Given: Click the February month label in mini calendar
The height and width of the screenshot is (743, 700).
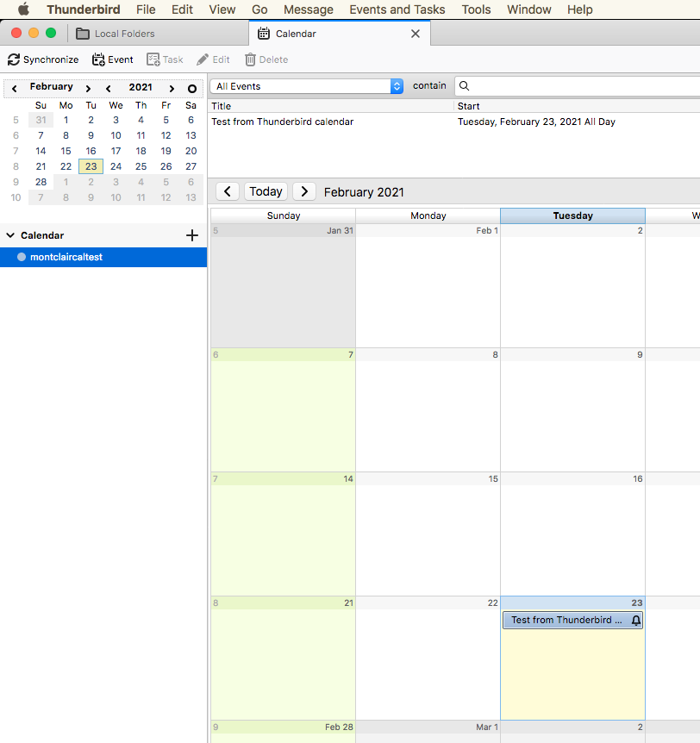Looking at the screenshot, I should [x=51, y=87].
